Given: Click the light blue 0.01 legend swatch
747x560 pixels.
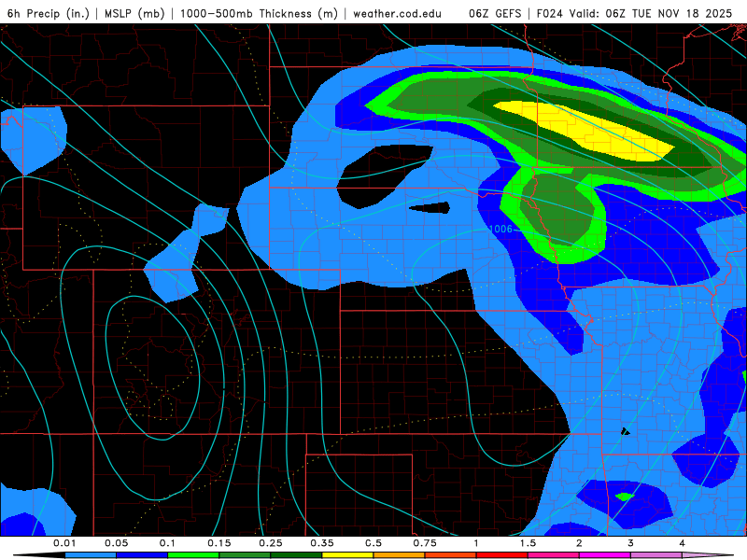Looking at the screenshot, I should click(x=91, y=555).
